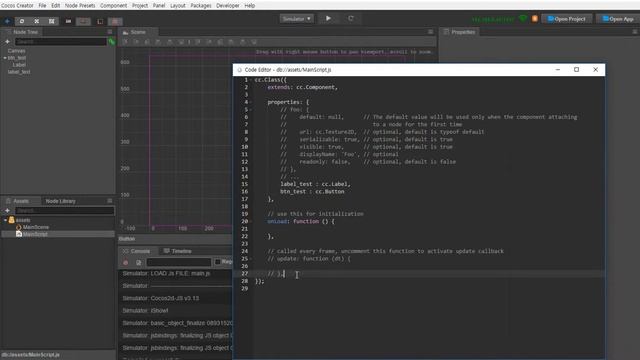Open the Assets panel menu icon
This screenshot has height=360, width=640.
pyautogui.click(x=110, y=201)
